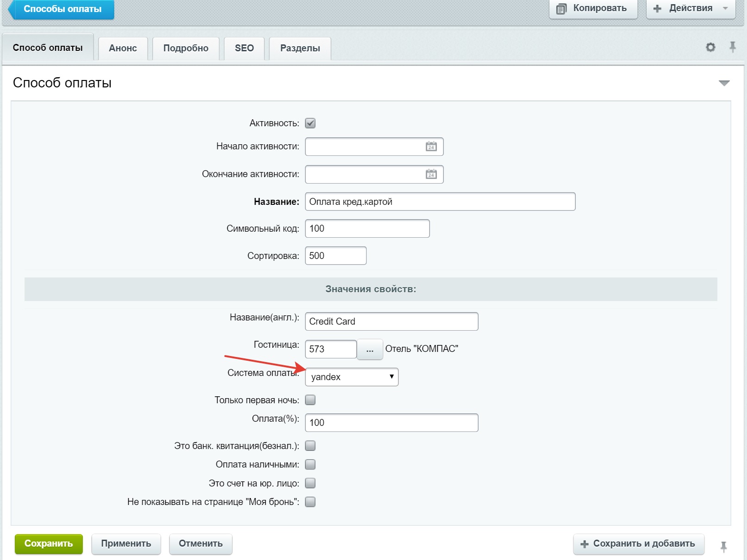Click the Отменить button

[x=200, y=544]
